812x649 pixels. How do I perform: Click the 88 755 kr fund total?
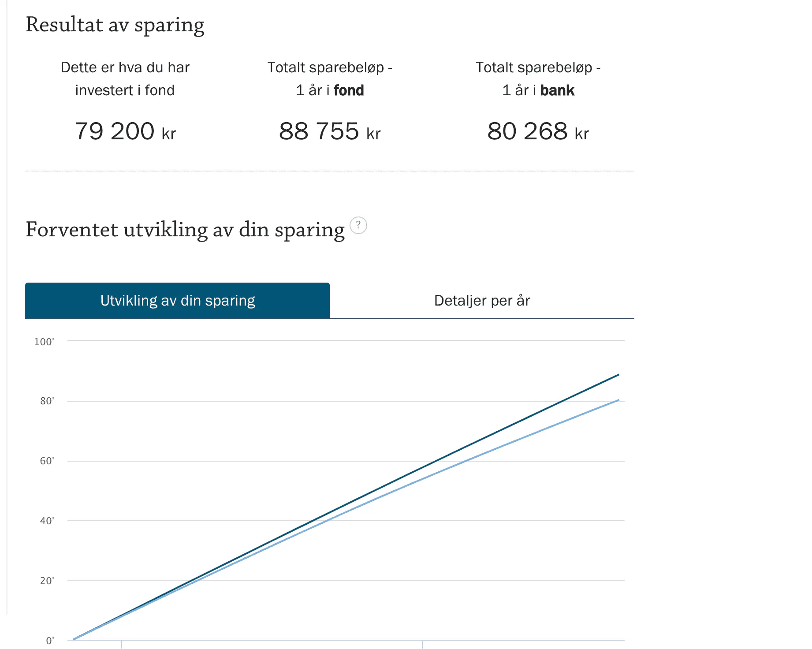click(330, 131)
